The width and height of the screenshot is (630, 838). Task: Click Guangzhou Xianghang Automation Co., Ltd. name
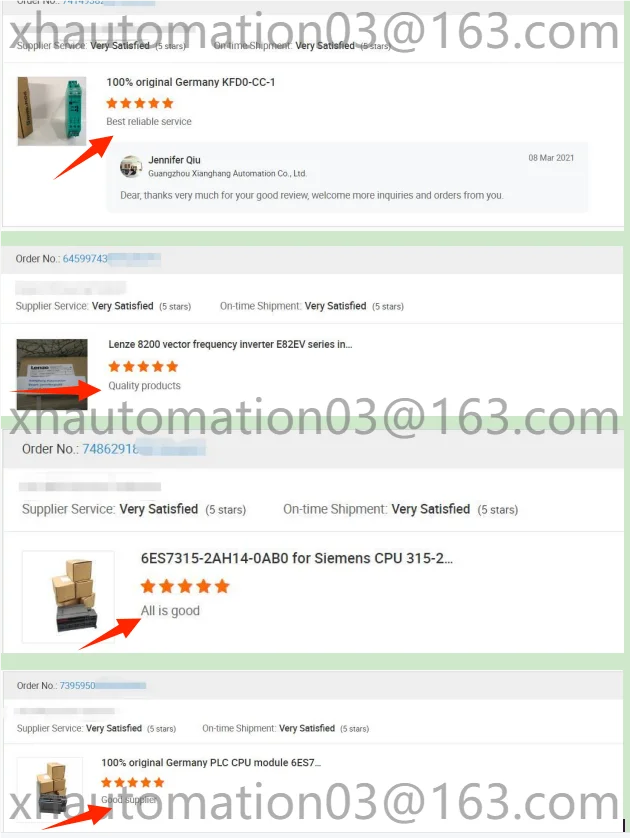point(227,174)
